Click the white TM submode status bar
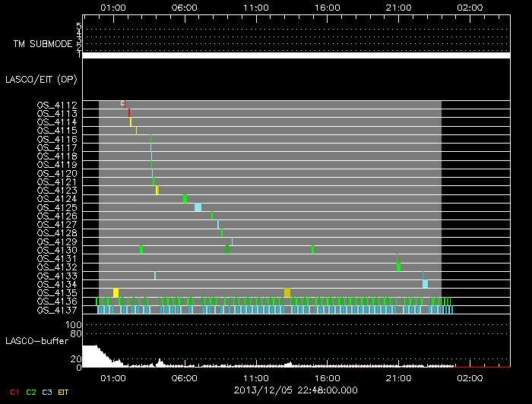The image size is (532, 404). (296, 55)
